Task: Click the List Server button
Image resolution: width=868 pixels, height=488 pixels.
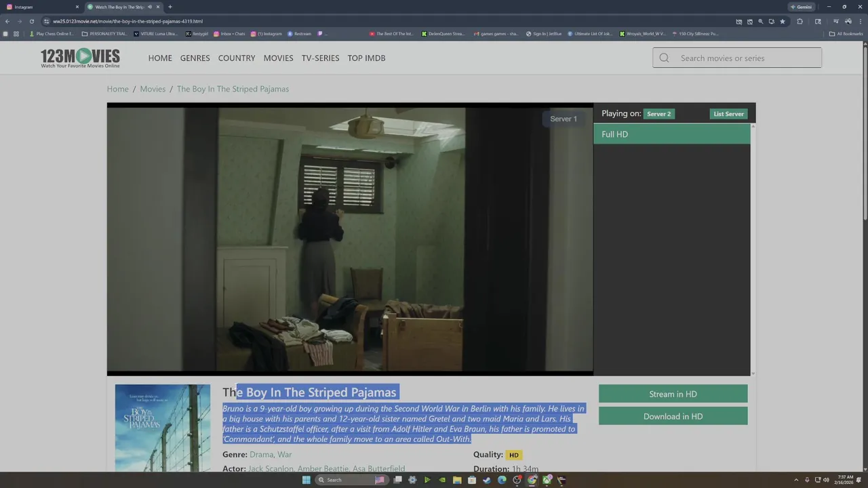Action: click(728, 114)
